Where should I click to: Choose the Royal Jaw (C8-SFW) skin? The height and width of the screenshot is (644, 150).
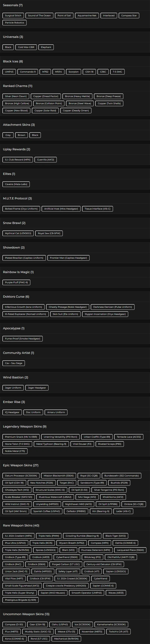point(49,233)
